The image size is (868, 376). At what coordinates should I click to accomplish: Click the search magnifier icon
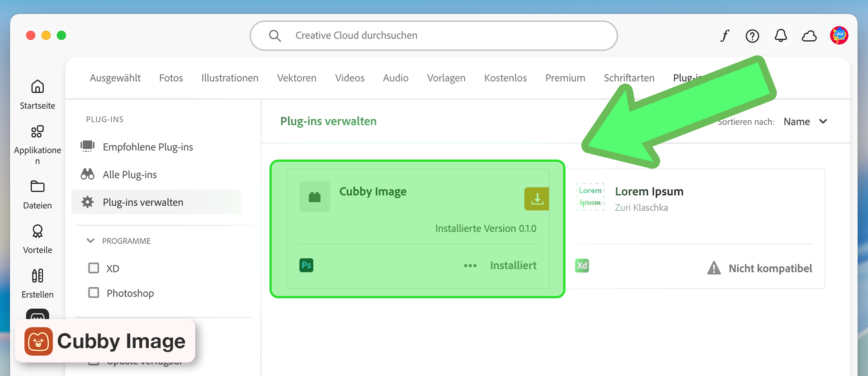275,36
